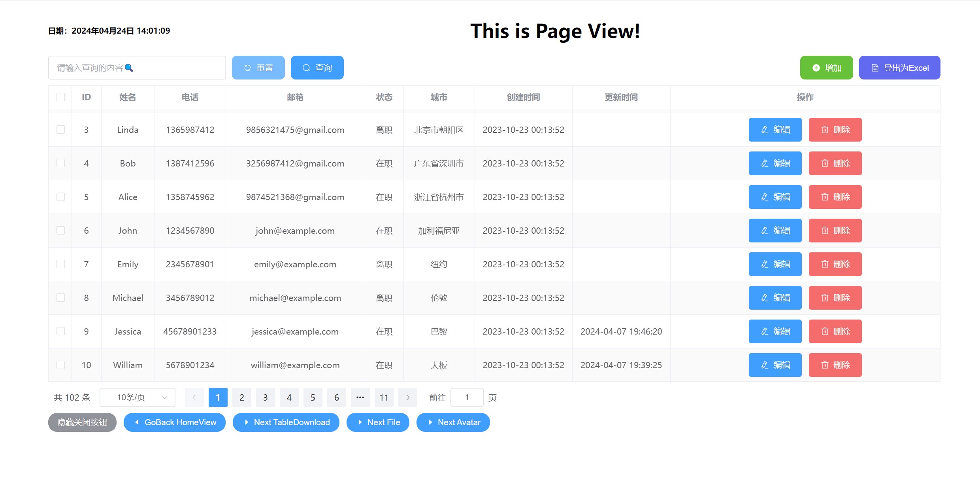Screen dimensions: 980x490
Task: Click the magnifier icon on query button
Action: (306, 68)
